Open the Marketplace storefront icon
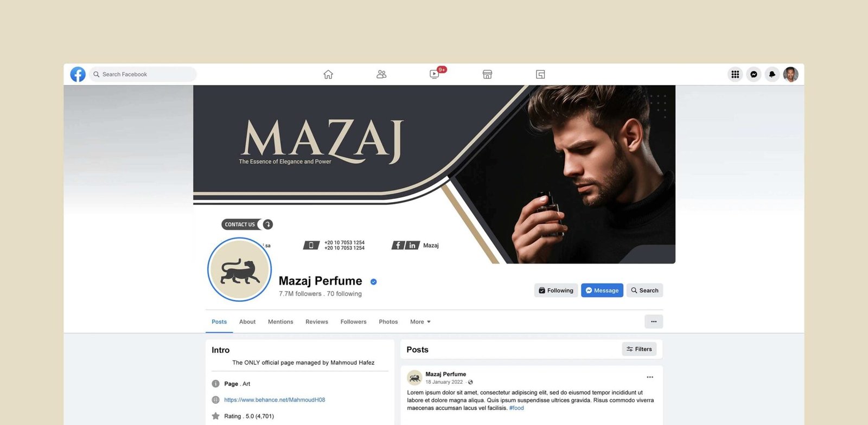Screen dimensions: 868x425 tap(487, 74)
